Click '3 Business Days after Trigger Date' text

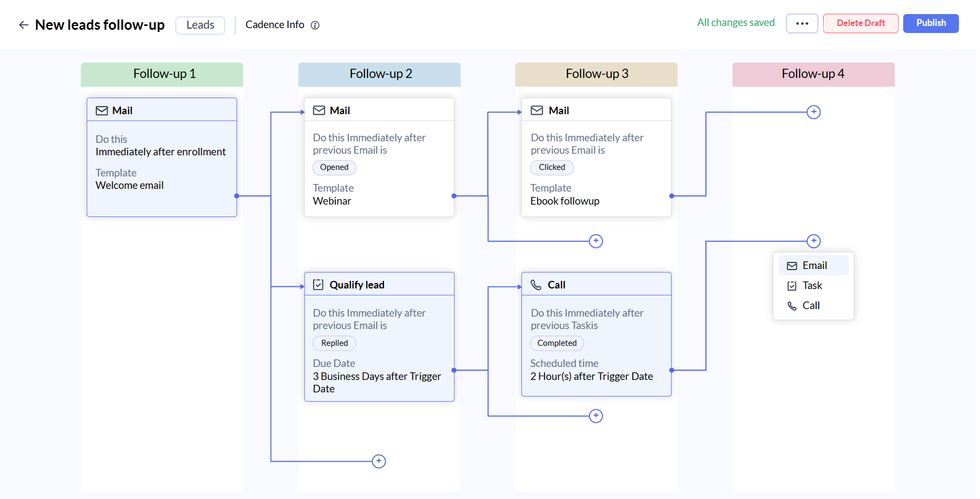(x=377, y=383)
